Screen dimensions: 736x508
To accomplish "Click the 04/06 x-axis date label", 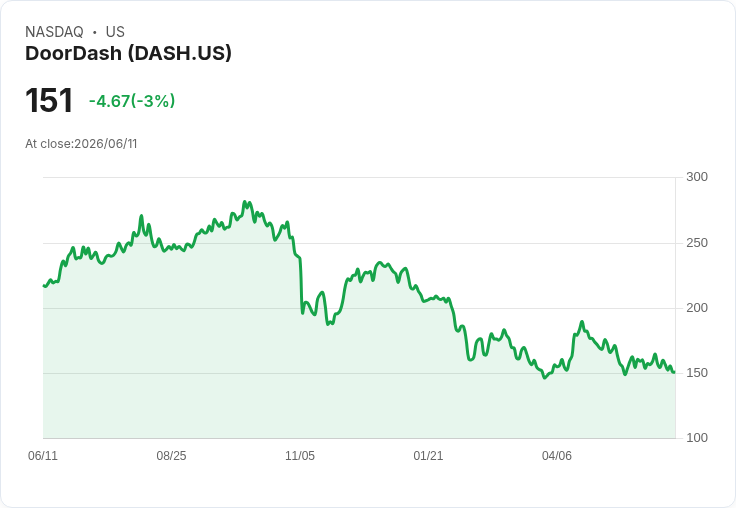I will pos(557,455).
